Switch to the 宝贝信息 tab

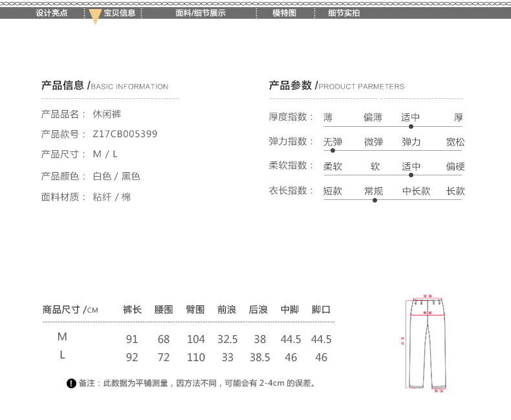pyautogui.click(x=120, y=13)
